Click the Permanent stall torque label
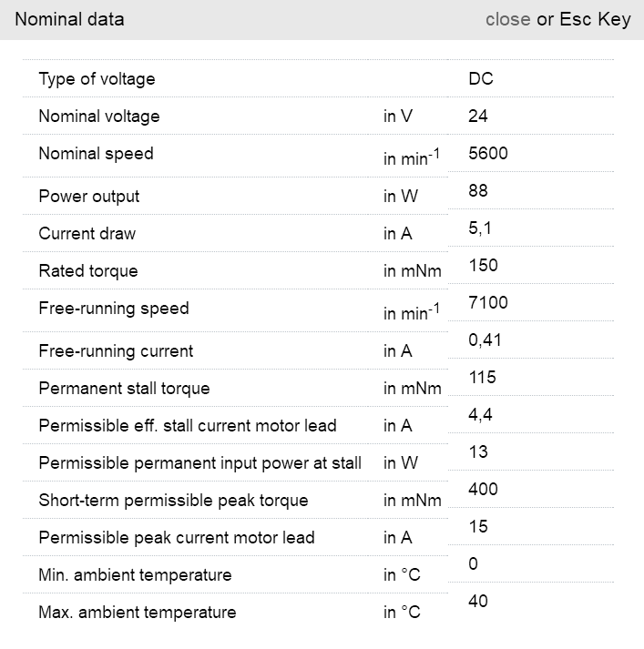Image resolution: width=644 pixels, height=649 pixels. click(124, 389)
